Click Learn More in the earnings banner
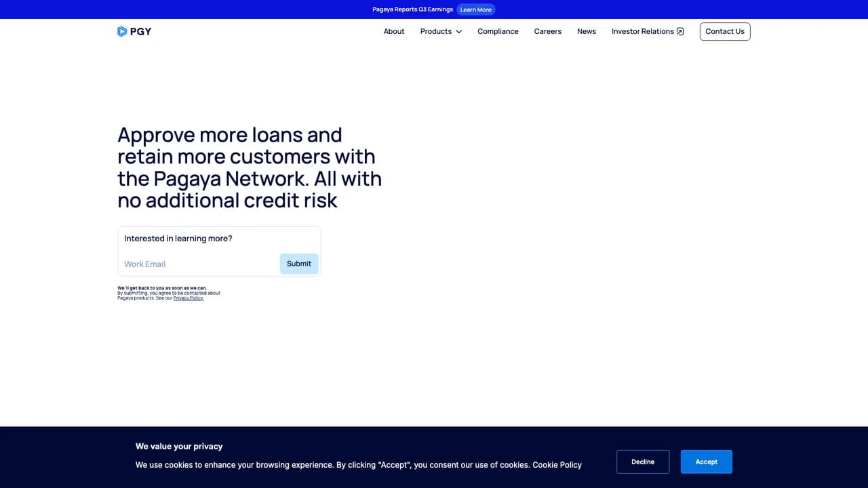This screenshot has width=868, height=488. [476, 9]
